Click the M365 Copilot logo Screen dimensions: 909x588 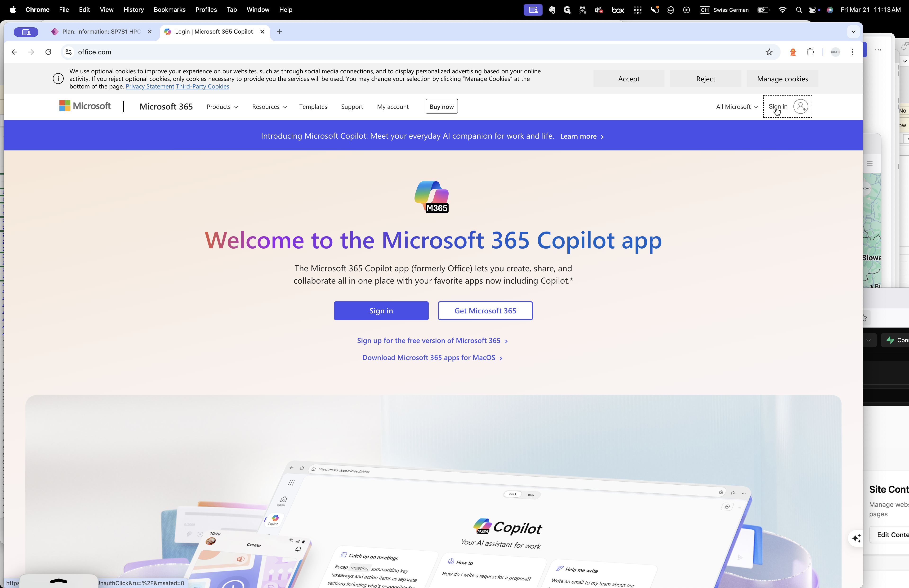[x=432, y=197]
